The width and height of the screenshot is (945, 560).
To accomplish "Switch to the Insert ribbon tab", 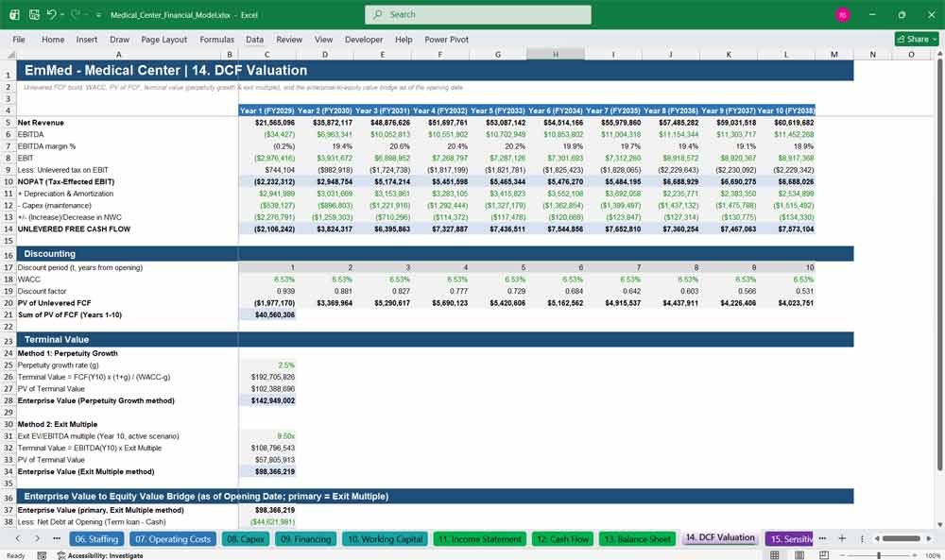I will pyautogui.click(x=87, y=39).
